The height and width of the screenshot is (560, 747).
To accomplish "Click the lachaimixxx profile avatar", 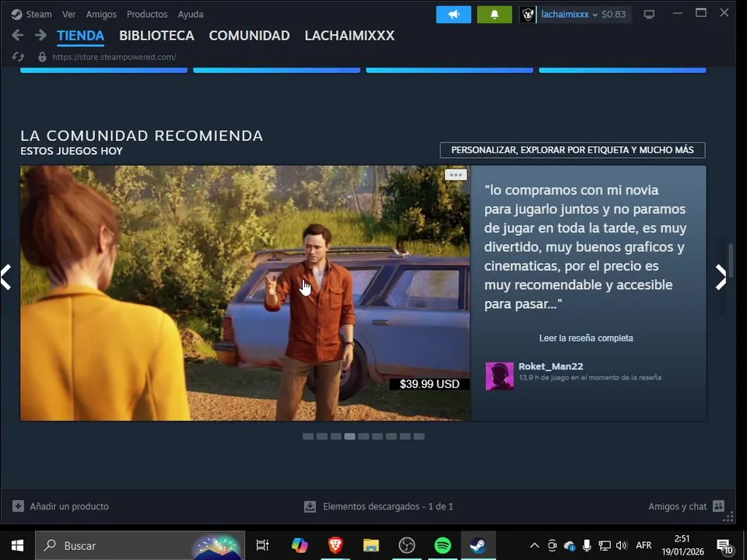I will pos(528,14).
